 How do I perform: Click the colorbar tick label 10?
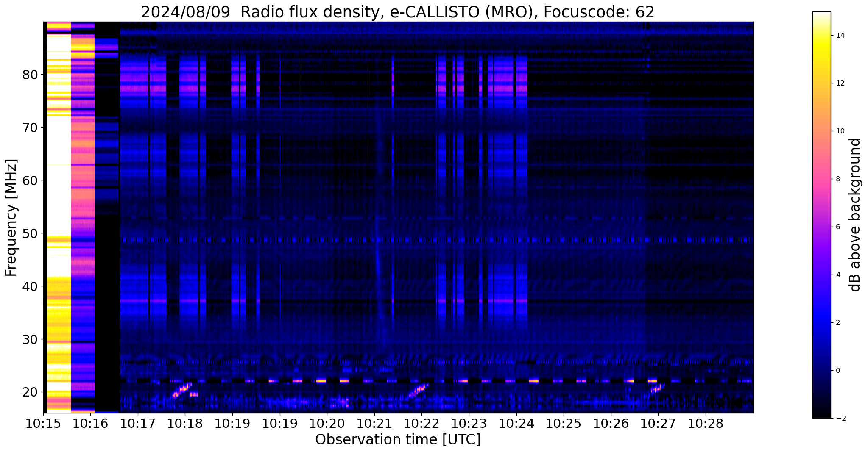pos(840,131)
